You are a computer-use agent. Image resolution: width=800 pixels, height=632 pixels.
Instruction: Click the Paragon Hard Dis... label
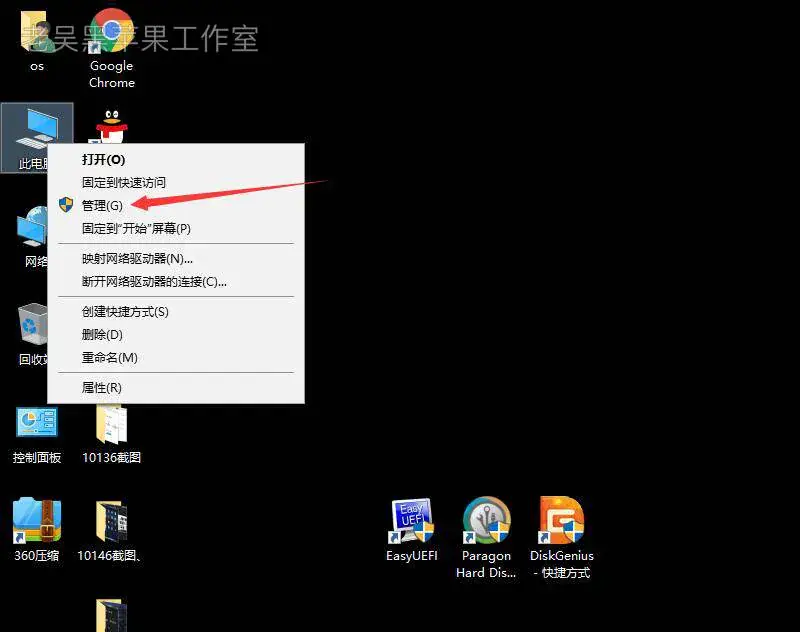[486, 564]
